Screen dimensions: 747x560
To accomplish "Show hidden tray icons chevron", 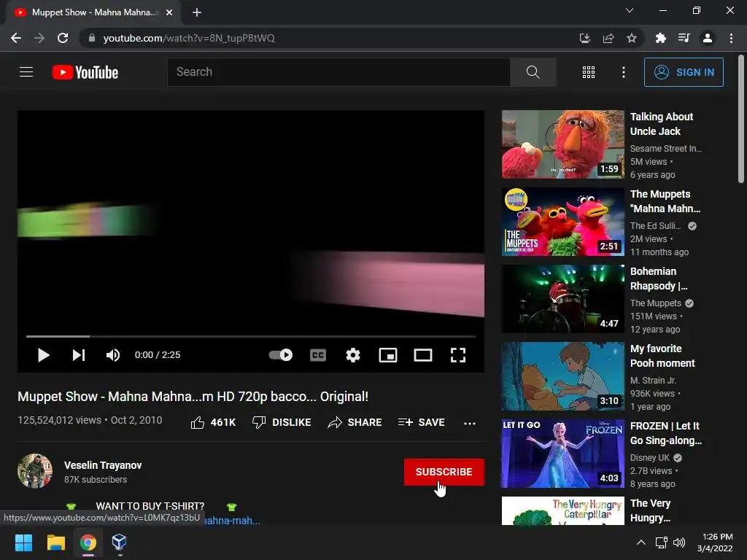I will (641, 542).
